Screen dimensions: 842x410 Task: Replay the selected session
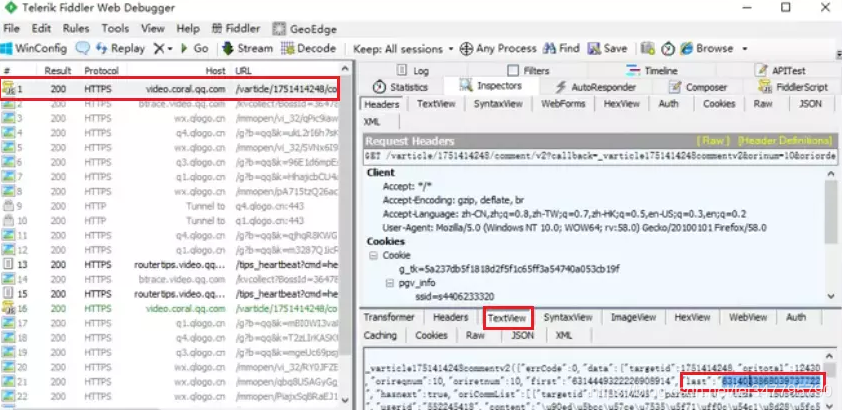pyautogui.click(x=120, y=48)
